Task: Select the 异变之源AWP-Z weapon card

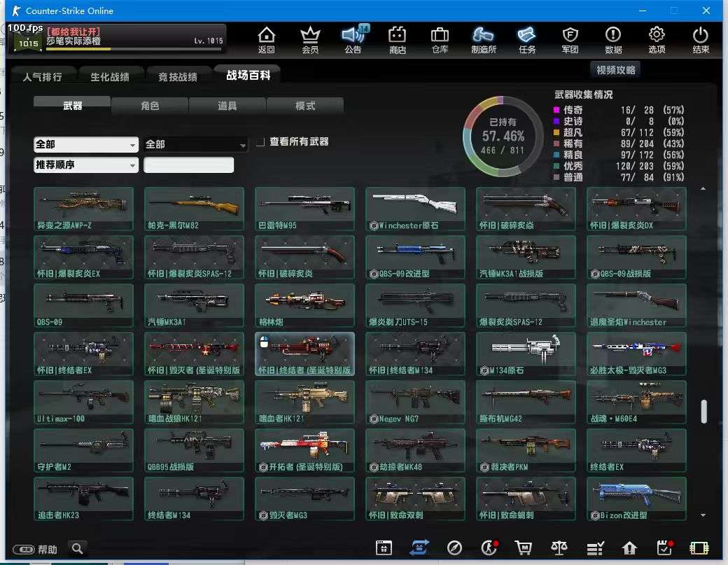Action: coord(83,209)
